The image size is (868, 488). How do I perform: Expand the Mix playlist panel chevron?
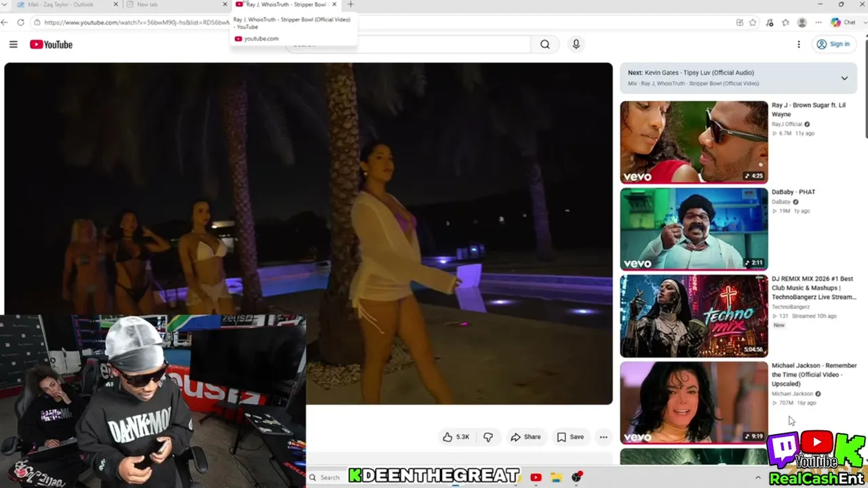click(844, 78)
